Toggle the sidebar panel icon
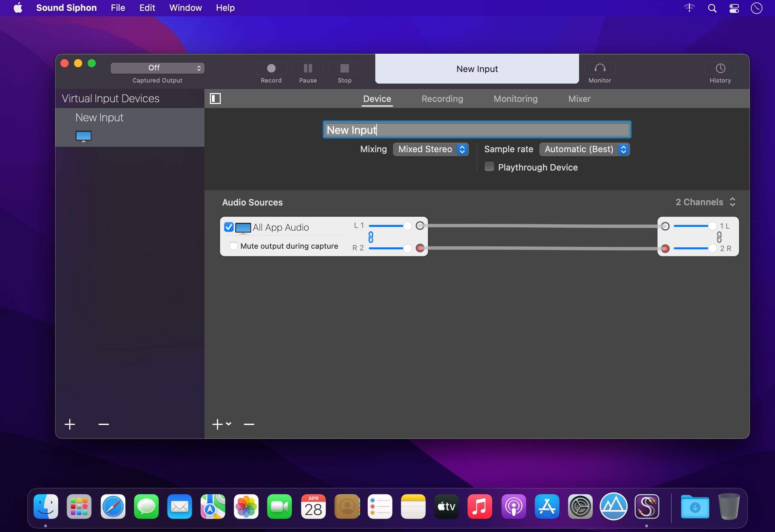 tap(215, 99)
